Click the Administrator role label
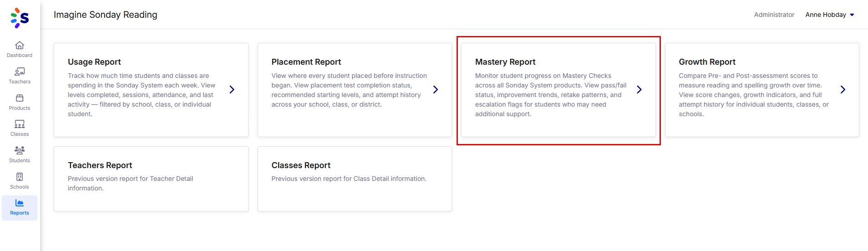 coord(774,15)
